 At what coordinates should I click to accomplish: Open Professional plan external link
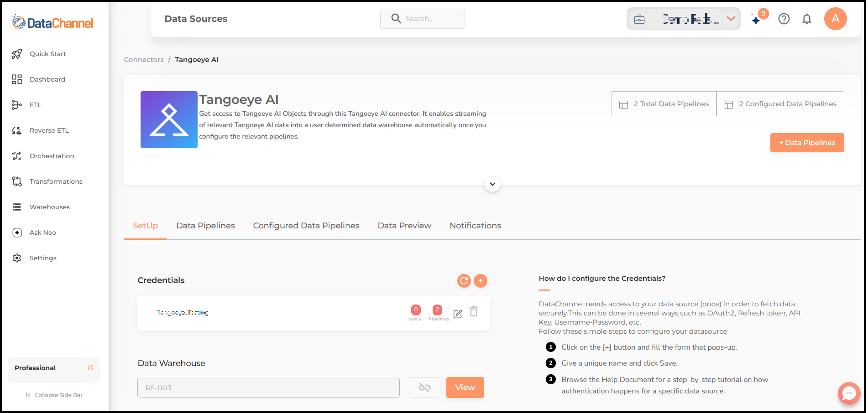90,368
